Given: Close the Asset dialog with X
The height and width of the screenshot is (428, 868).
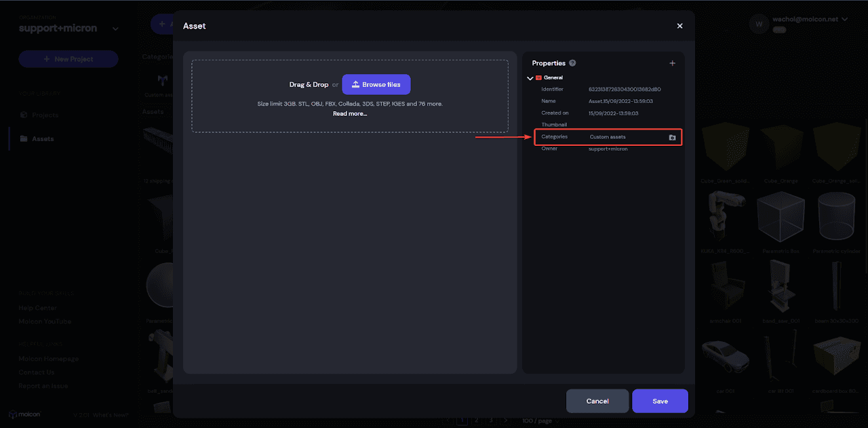Looking at the screenshot, I should pos(679,26).
